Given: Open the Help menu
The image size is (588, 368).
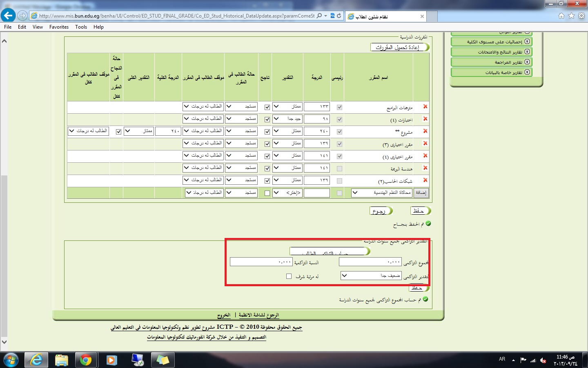Looking at the screenshot, I should 98,27.
